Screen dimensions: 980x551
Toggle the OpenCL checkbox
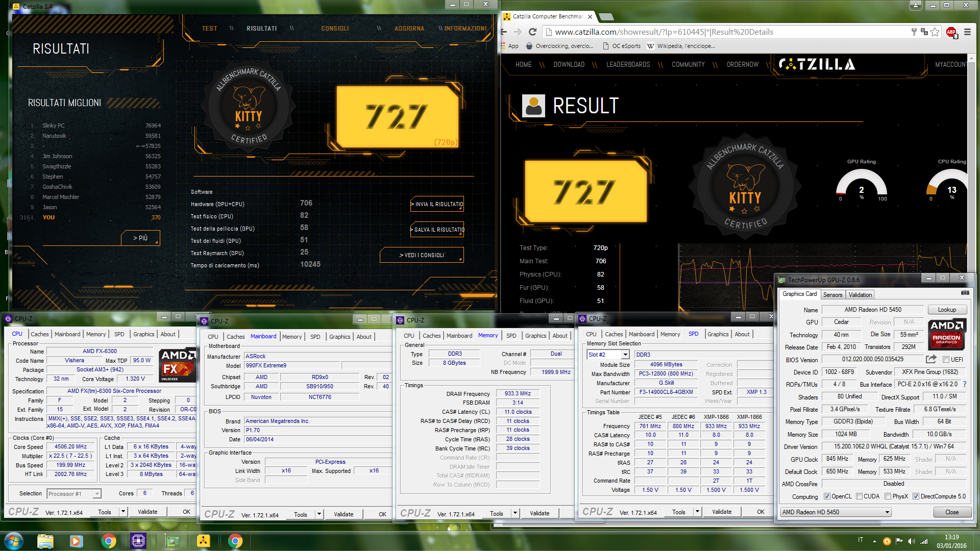(x=827, y=496)
